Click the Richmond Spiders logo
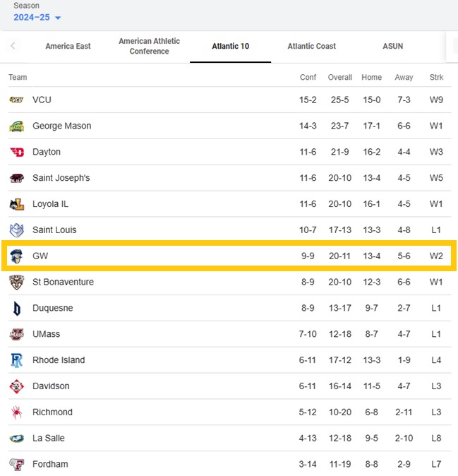The height and width of the screenshot is (476, 458). [x=17, y=412]
